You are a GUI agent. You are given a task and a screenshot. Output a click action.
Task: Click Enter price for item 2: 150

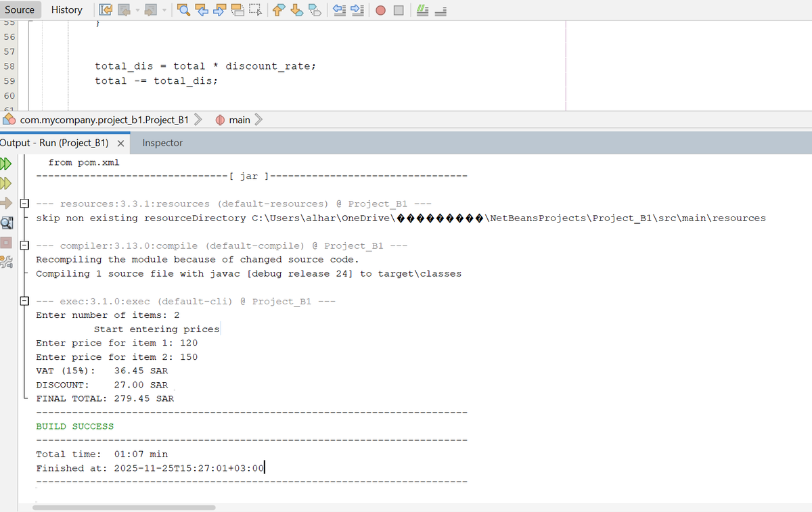tap(117, 357)
